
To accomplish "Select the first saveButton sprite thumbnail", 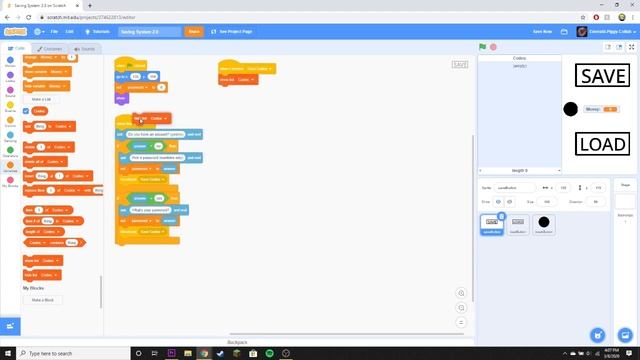I will pyautogui.click(x=492, y=225).
